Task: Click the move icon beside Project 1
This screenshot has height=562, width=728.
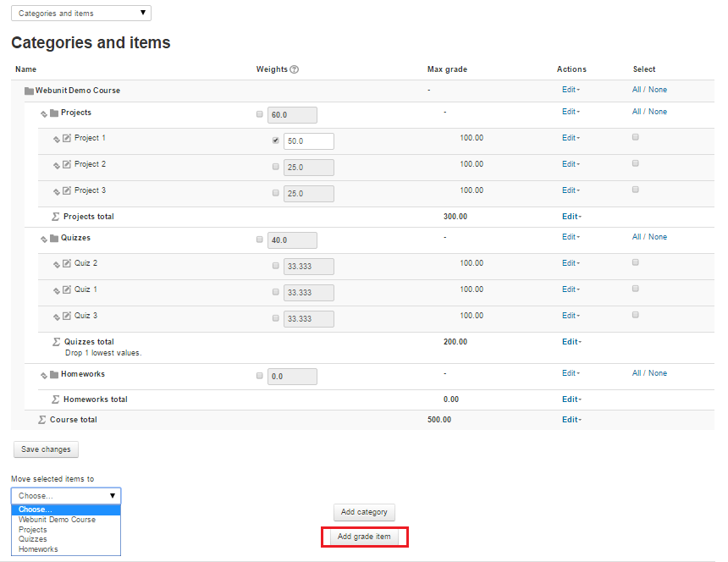Action: (57, 139)
